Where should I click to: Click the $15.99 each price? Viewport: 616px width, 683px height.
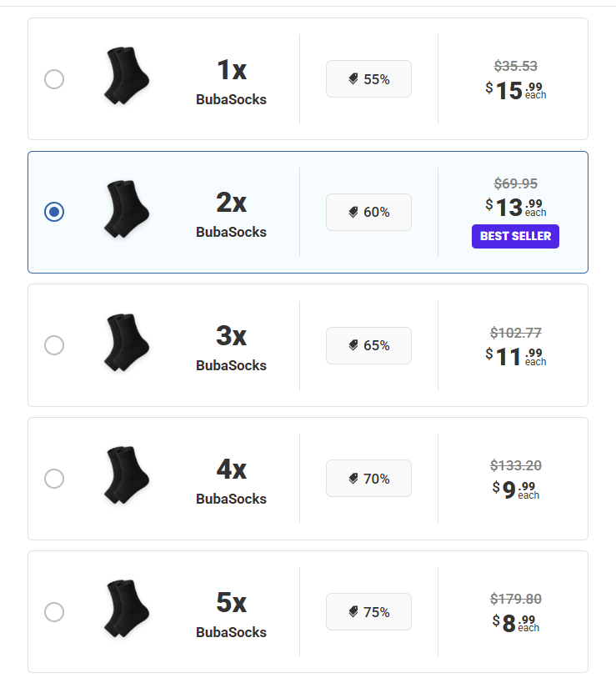[x=515, y=90]
